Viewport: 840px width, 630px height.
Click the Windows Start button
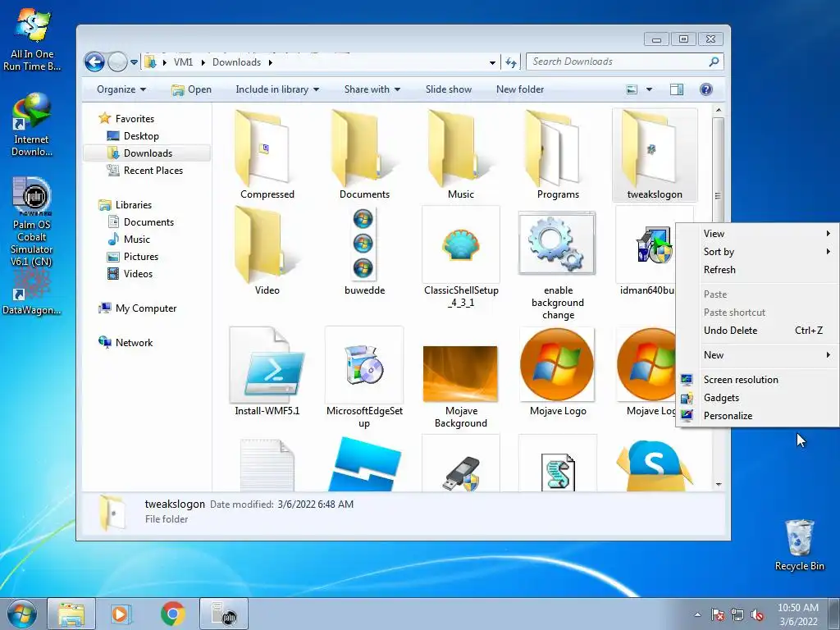(22, 614)
